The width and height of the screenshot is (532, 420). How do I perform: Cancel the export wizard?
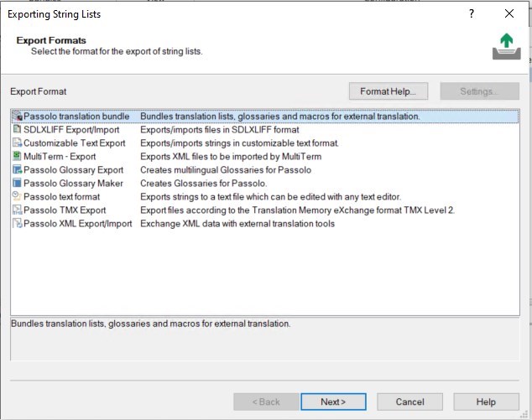click(x=409, y=402)
